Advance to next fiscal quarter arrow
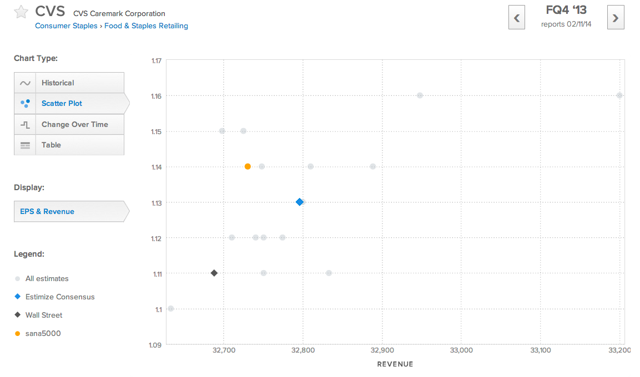 tap(616, 18)
